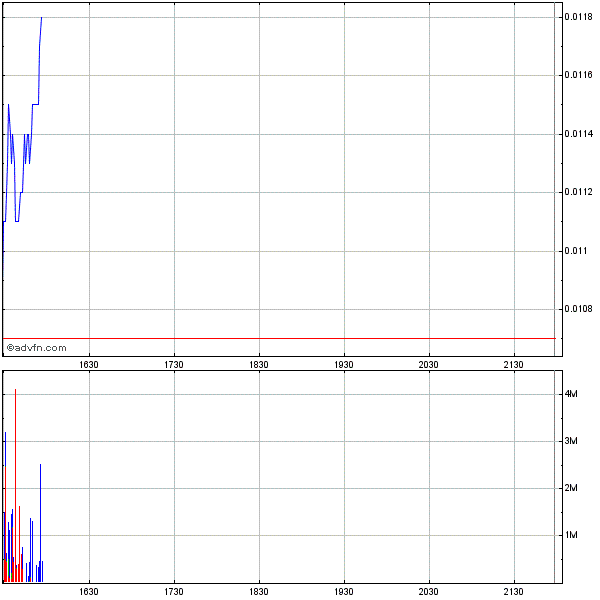Pick 2030 time label under volume chart
Screen dimensions: 600x600
[428, 592]
